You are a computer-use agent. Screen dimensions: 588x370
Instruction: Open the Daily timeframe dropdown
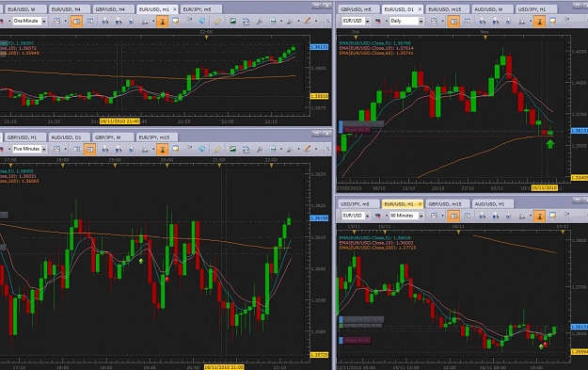tap(421, 22)
